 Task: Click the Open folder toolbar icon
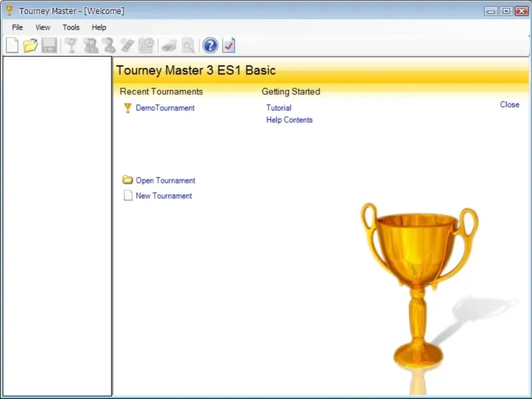[30, 45]
